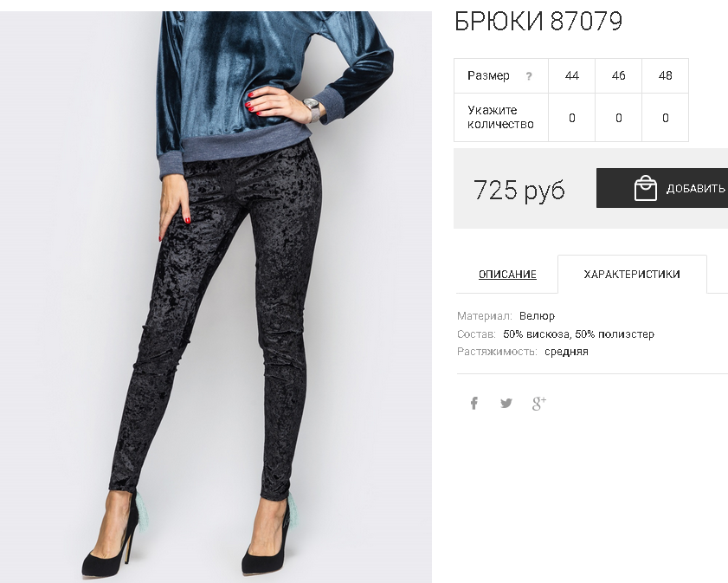Click the Велюр material value
This screenshot has height=583, width=728.
tap(537, 316)
